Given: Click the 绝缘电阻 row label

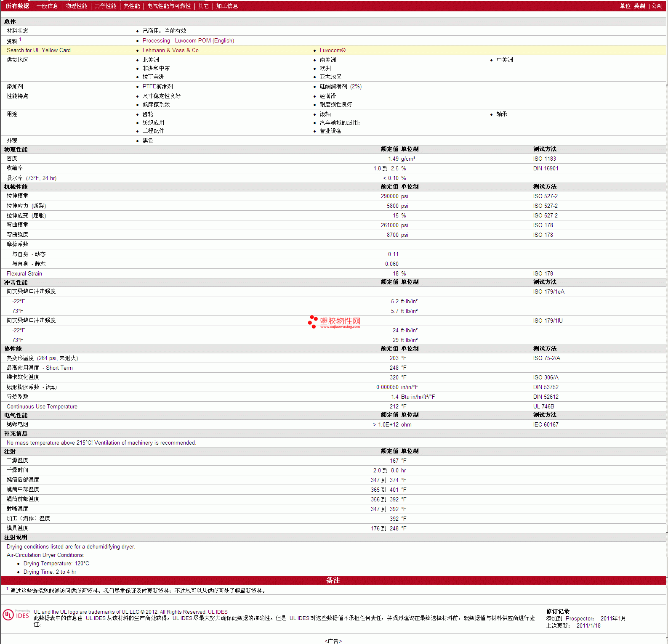Looking at the screenshot, I should (x=17, y=424).
